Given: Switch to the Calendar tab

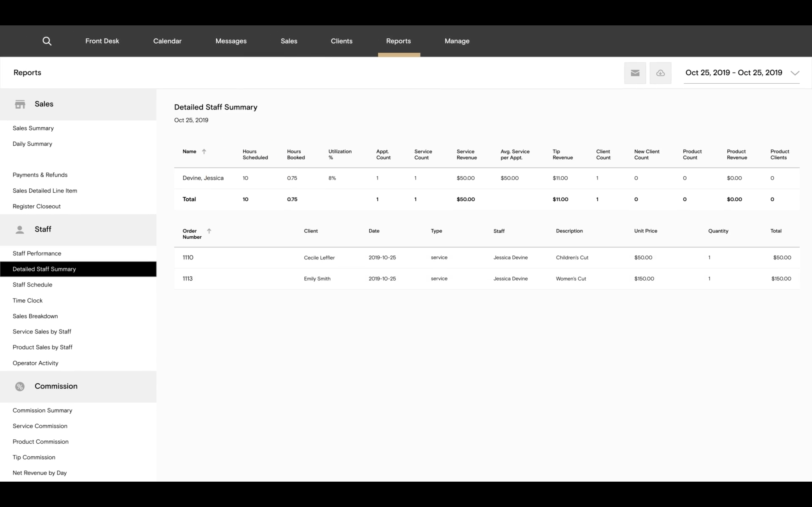Looking at the screenshot, I should (x=167, y=41).
